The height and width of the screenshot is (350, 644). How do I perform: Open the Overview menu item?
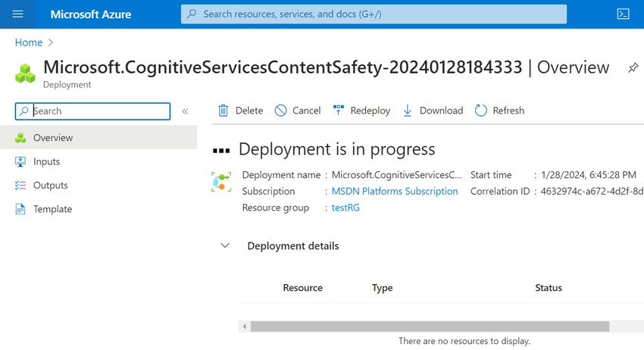tap(53, 138)
